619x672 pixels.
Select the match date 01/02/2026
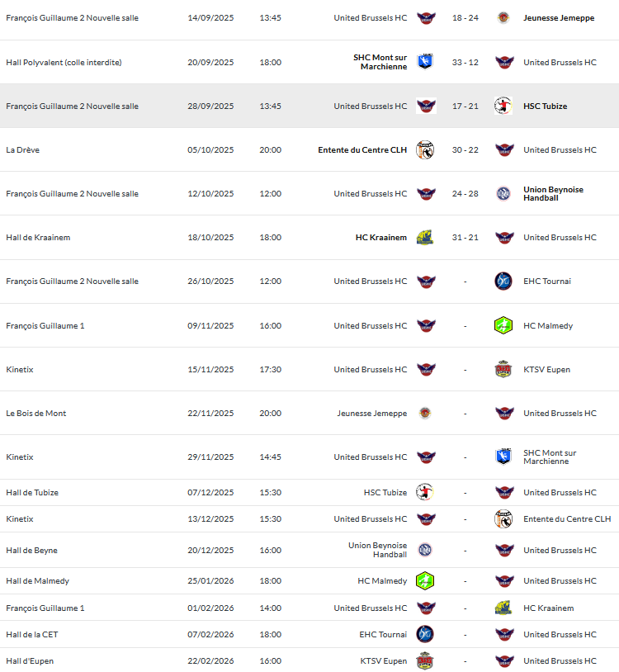point(210,608)
